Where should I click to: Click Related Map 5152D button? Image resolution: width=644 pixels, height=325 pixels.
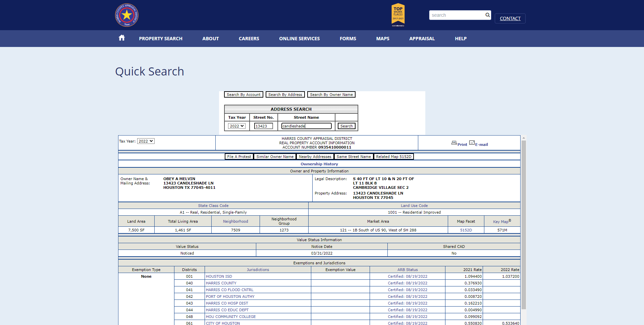pos(394,157)
